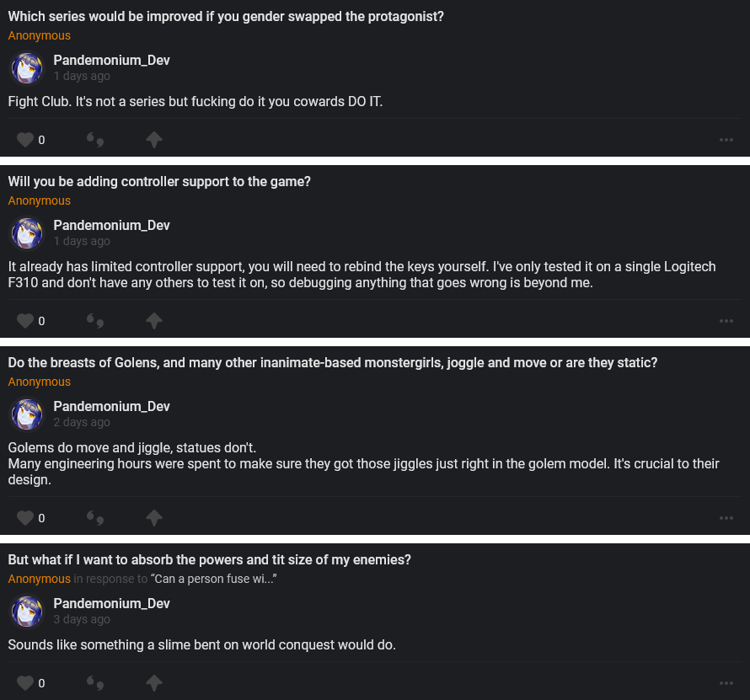The height and width of the screenshot is (700, 750).
Task: Share the Fight Club answer via arrow icon
Action: [x=154, y=140]
